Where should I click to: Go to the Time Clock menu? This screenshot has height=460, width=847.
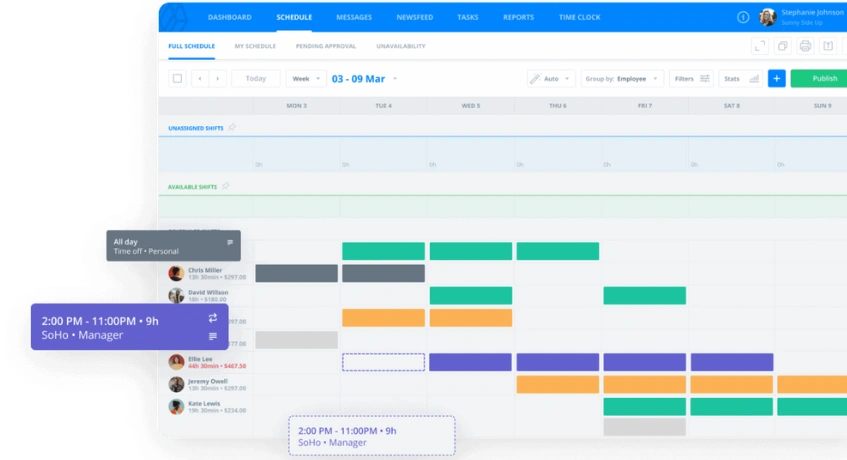point(579,17)
